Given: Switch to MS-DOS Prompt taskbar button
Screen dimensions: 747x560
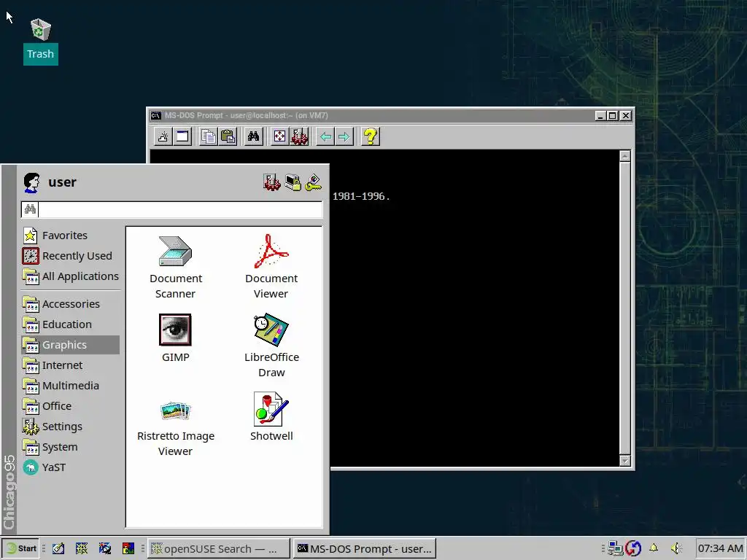Looking at the screenshot, I should point(364,548).
